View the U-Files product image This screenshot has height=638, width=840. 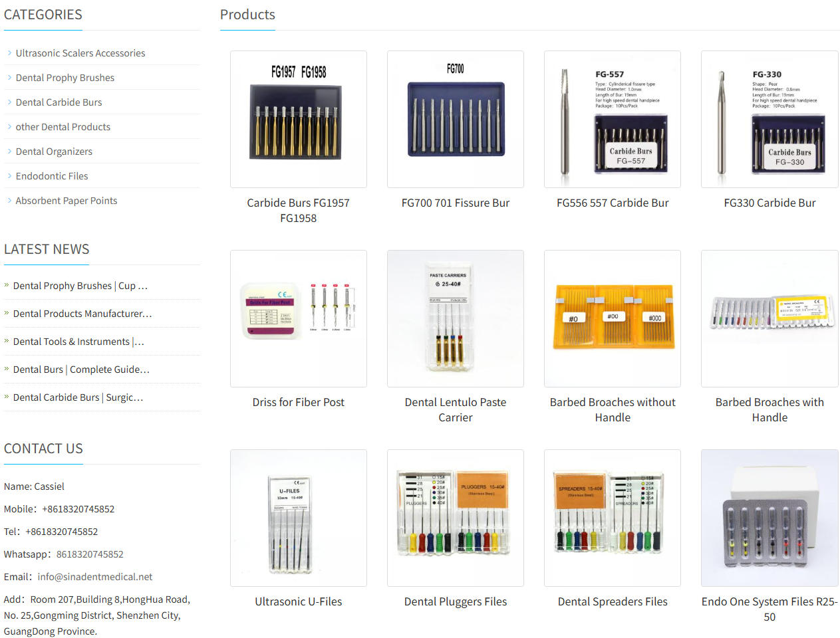[298, 518]
